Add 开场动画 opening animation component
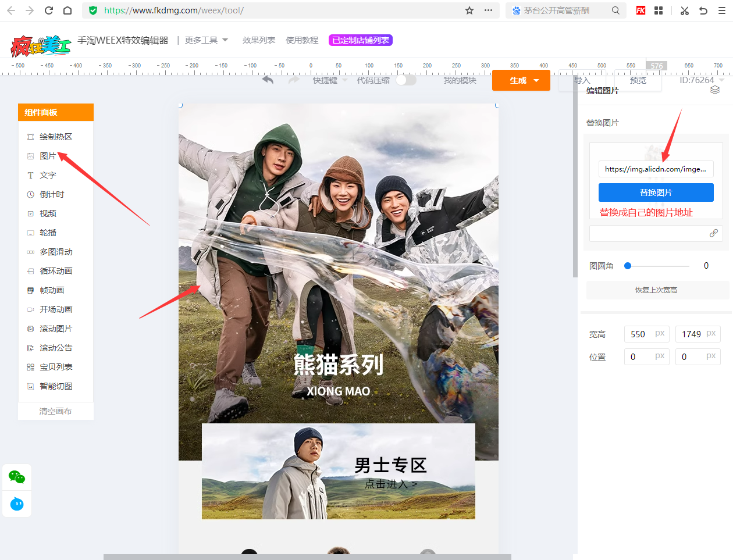733x560 pixels. [x=56, y=309]
